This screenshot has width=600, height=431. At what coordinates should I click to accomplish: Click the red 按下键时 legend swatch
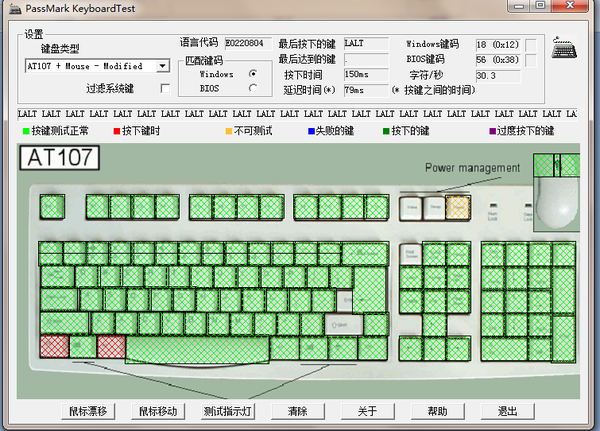click(117, 131)
